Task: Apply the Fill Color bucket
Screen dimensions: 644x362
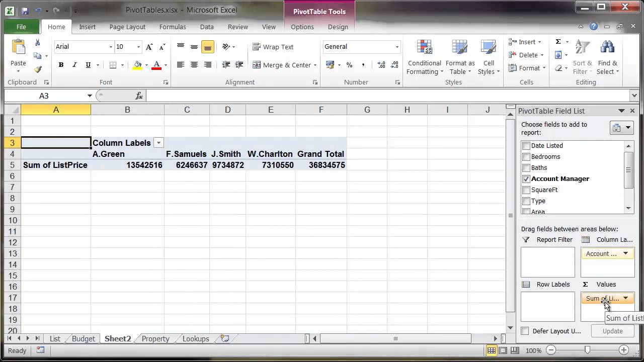Action: [137, 65]
